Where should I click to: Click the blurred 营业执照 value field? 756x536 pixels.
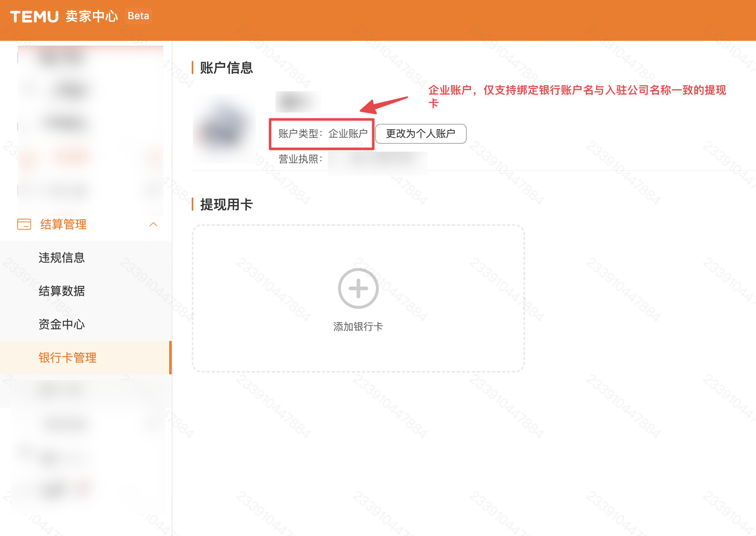coord(377,162)
